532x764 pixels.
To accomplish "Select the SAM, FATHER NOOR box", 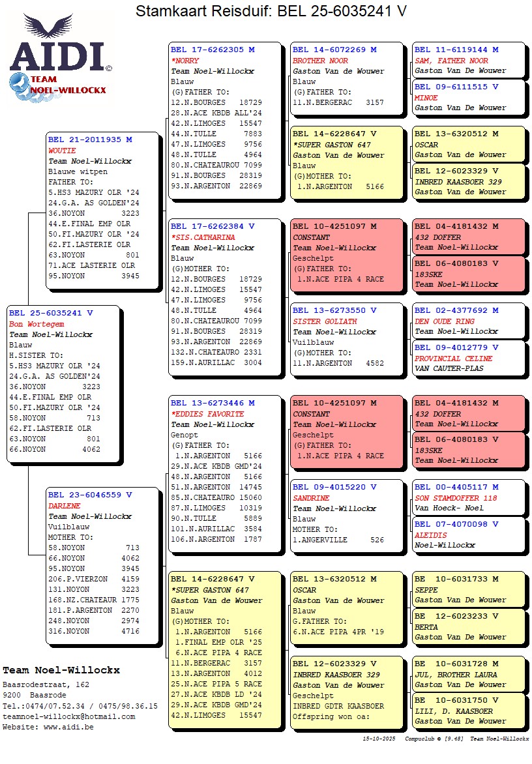I will [x=467, y=60].
